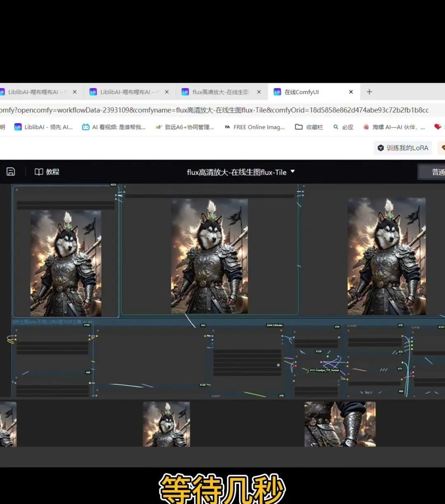Open the AI 看视频 bookmark
Viewport: 445px width, 504px height.
click(114, 127)
